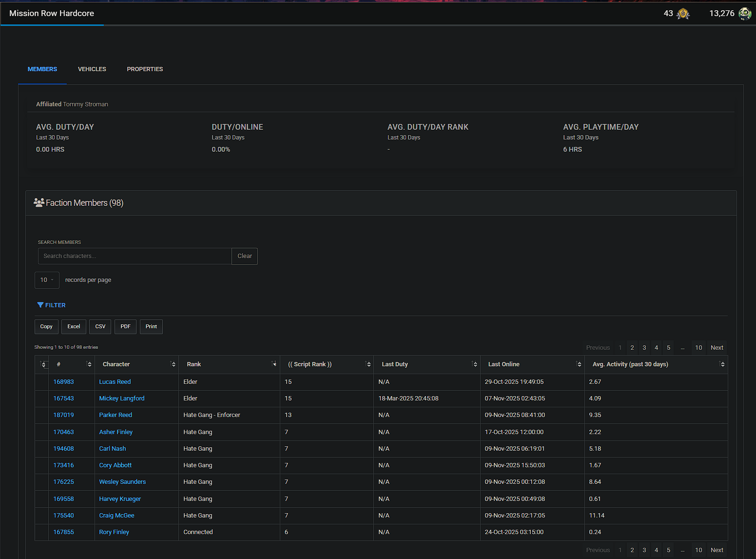
Task: Go to page 2 in top pagination
Action: pyautogui.click(x=632, y=348)
